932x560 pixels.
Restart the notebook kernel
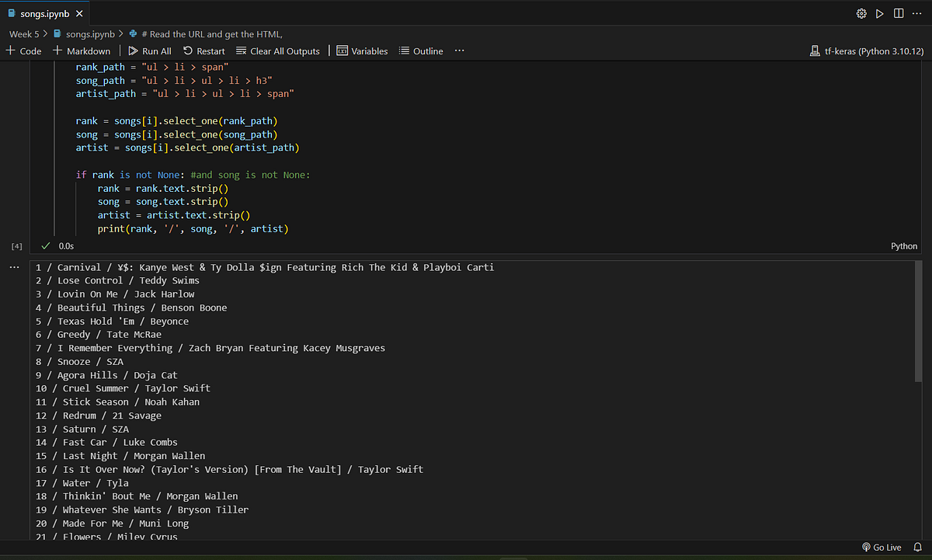pos(203,50)
